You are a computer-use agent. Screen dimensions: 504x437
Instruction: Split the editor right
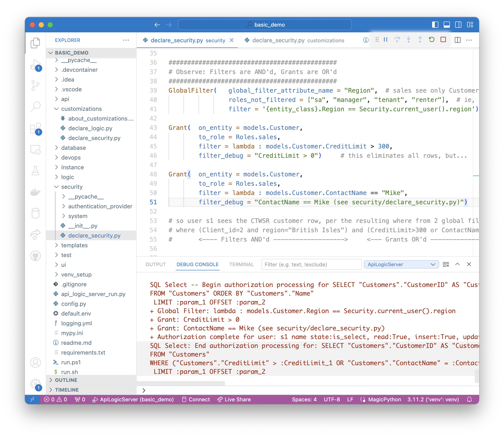click(457, 40)
